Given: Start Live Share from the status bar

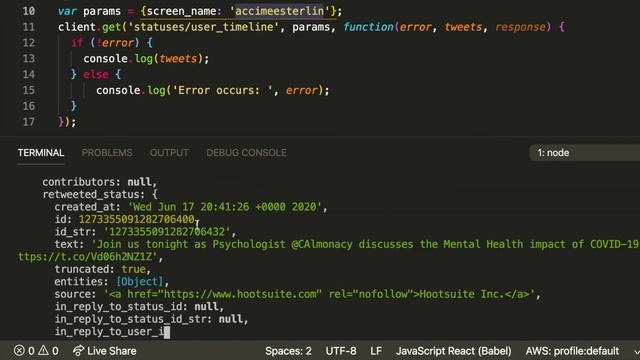Looking at the screenshot, I should tap(104, 351).
